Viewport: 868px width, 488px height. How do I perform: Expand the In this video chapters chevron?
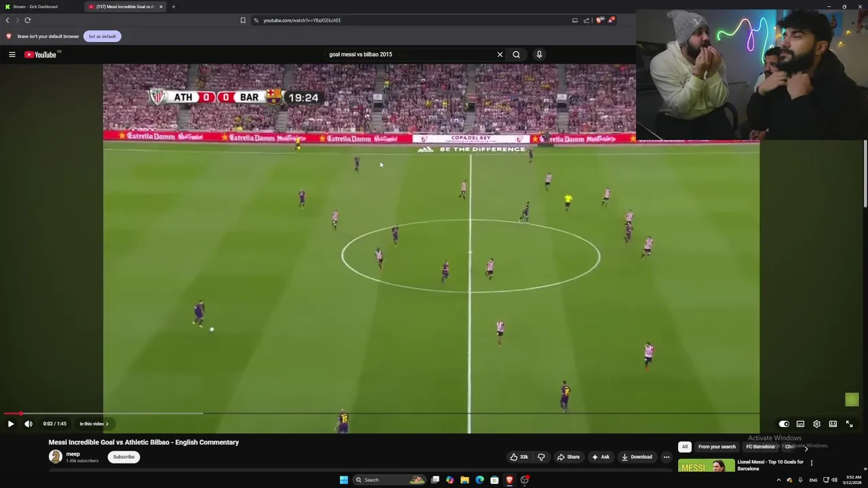[x=106, y=424]
